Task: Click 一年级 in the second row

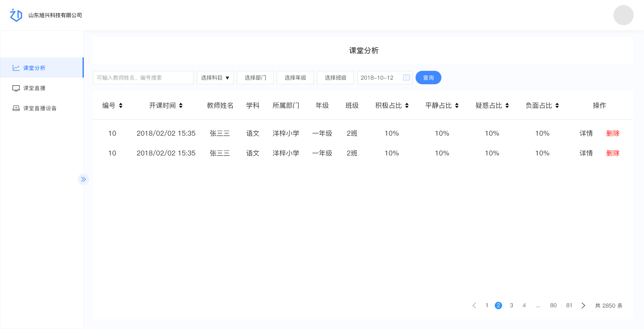Action: [322, 153]
